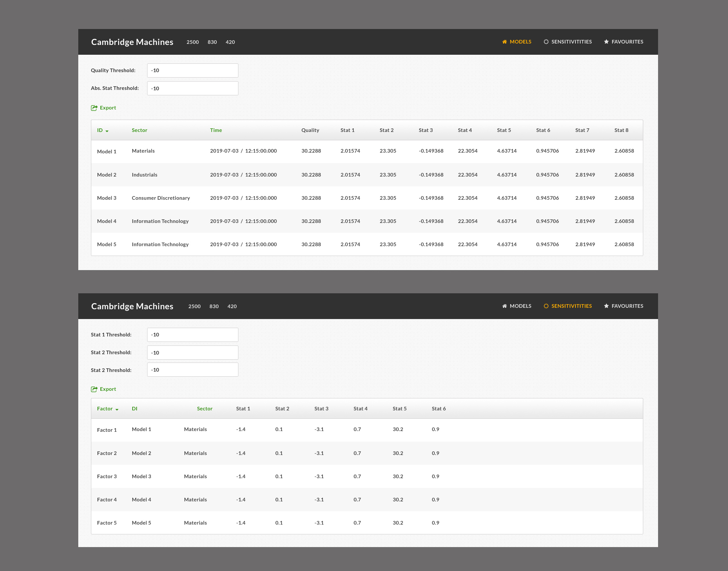Toggle the Factor column sort arrow
Viewport: 728px width, 571px height.
[x=117, y=409]
